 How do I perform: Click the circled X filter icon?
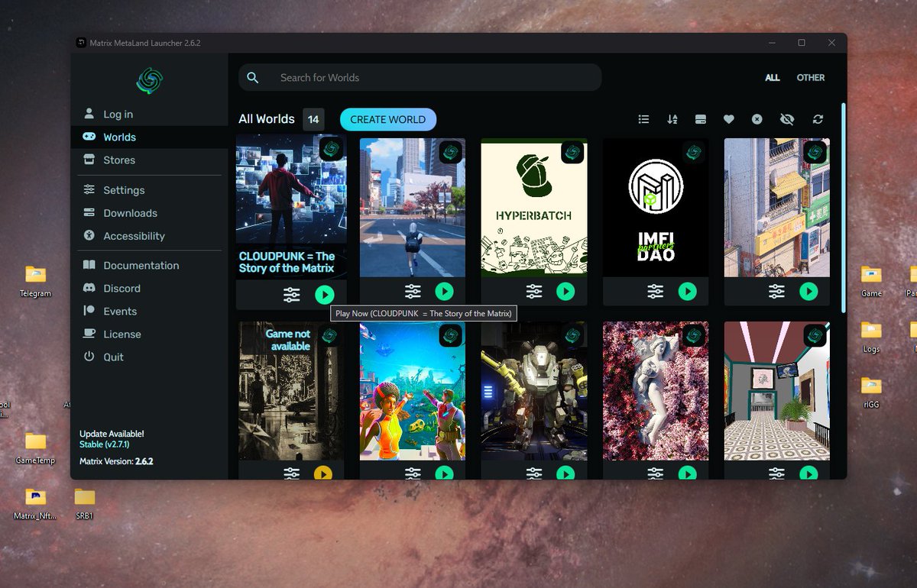click(757, 119)
